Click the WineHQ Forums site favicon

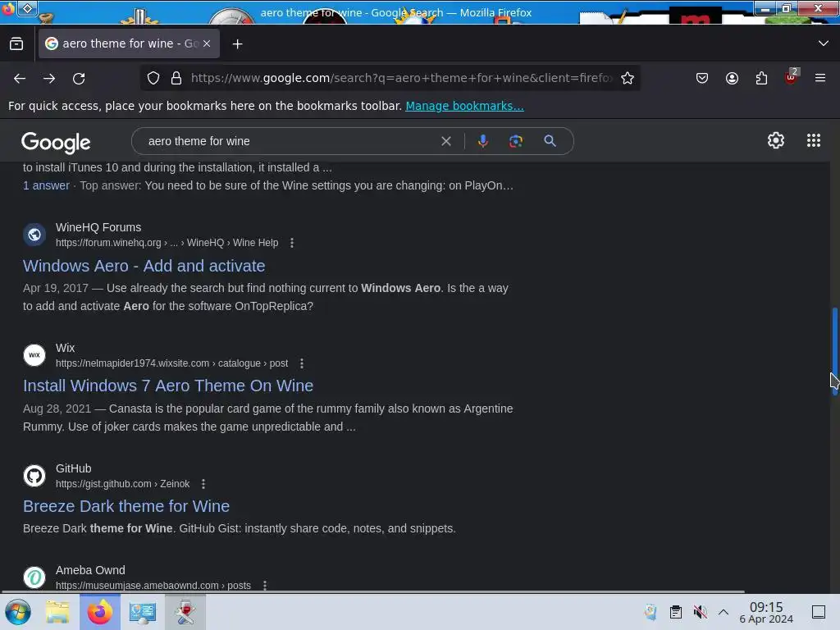pos(34,235)
